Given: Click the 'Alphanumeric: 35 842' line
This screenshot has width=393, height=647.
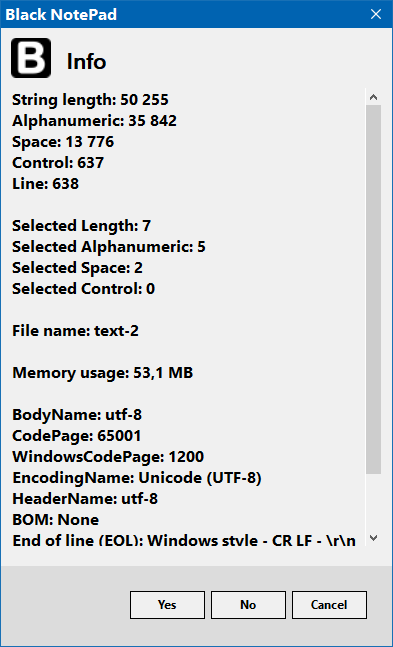Looking at the screenshot, I should tap(95, 121).
